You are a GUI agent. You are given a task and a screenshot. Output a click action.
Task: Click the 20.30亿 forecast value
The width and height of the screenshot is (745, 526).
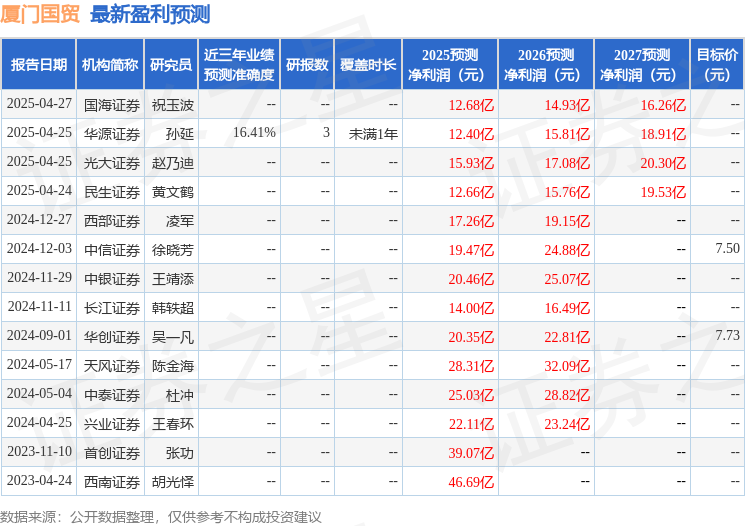(x=663, y=163)
